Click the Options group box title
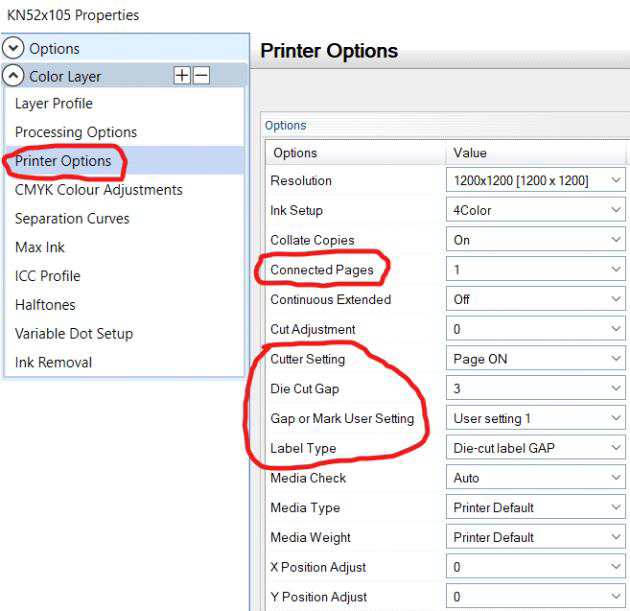Viewport: 630px width, 611px height. pyautogui.click(x=285, y=125)
